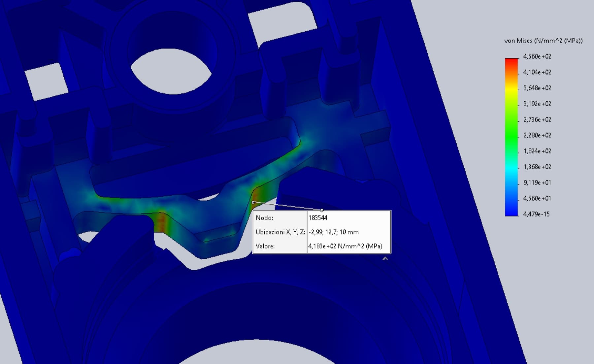The width and height of the screenshot is (594, 364).
Task: Click the coordinates -2,99; 12,7; 10 mm
Action: (333, 232)
